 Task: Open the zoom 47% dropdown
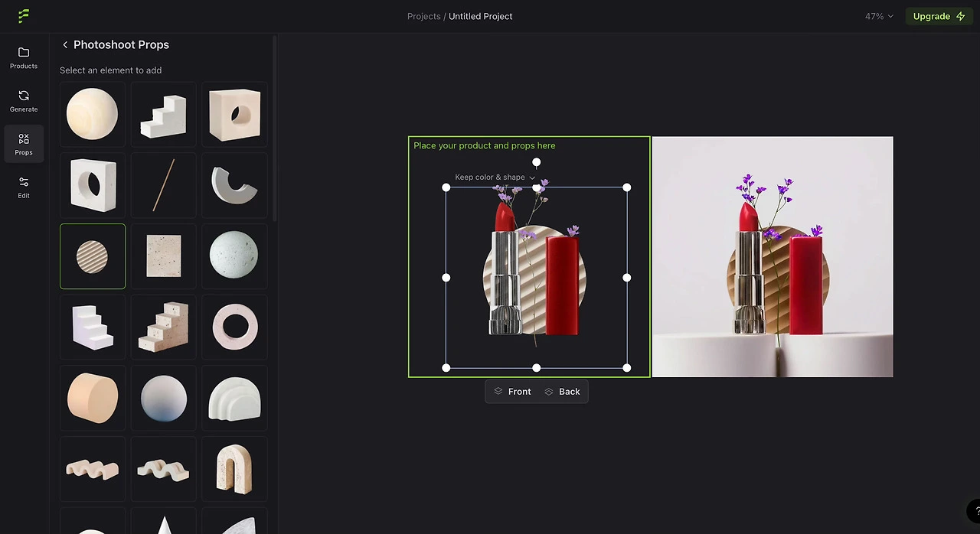(879, 16)
